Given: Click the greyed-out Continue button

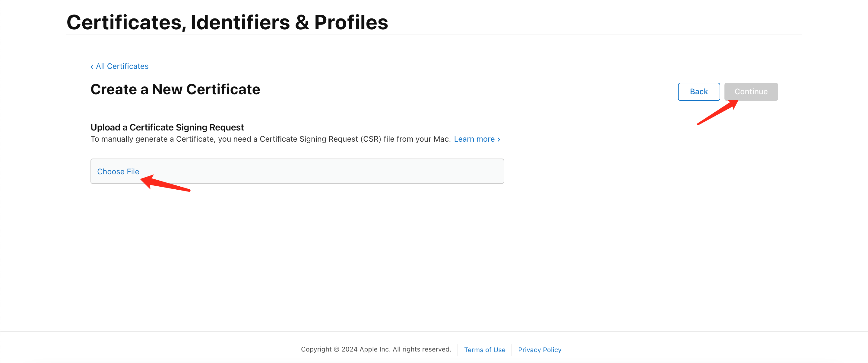Looking at the screenshot, I should click(751, 92).
